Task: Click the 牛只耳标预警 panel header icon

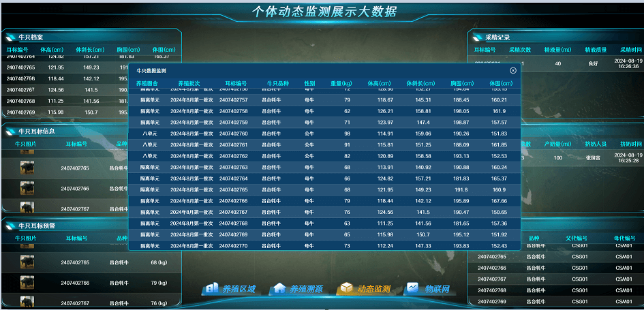Action: 11,226
